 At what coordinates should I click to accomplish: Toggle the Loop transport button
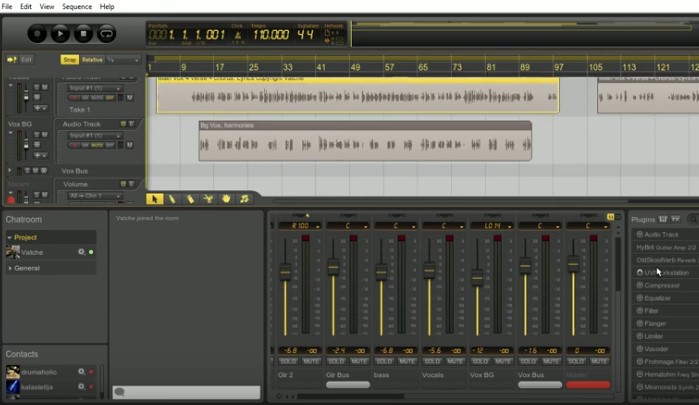tap(105, 34)
